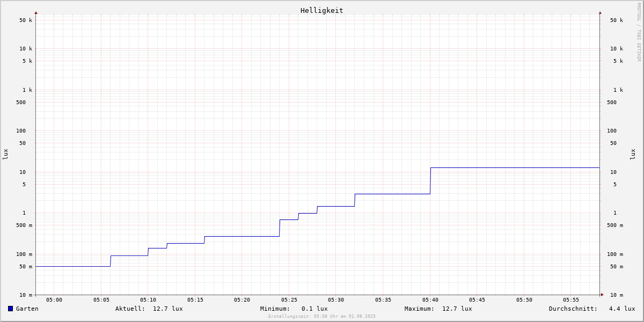Click the 05:10 time axis label

pos(148,299)
